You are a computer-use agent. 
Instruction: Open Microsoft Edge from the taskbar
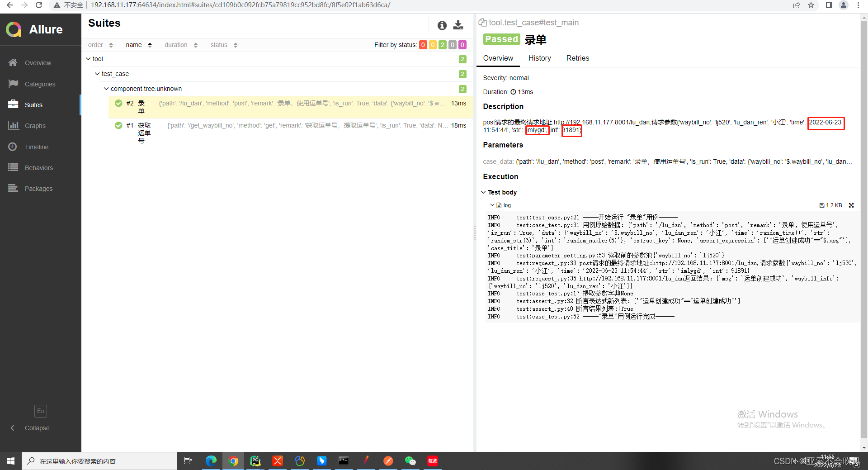pos(211,461)
